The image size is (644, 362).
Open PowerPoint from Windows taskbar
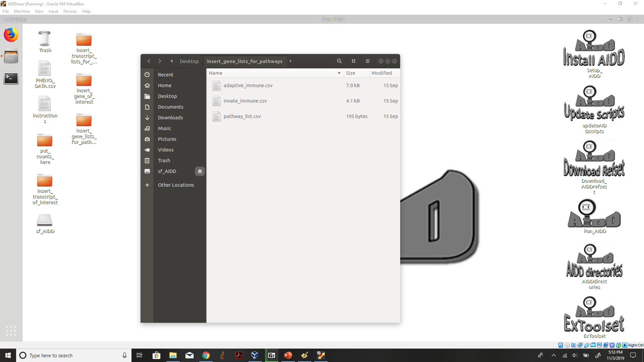coord(288,355)
